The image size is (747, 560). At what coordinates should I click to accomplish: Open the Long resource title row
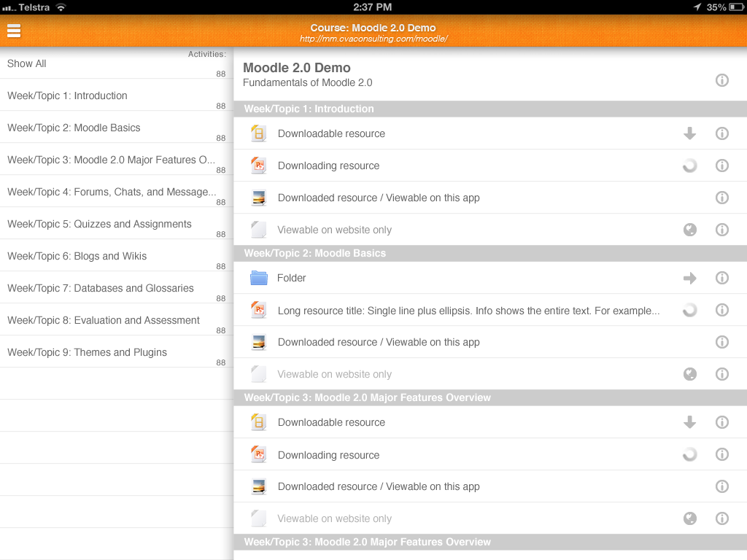click(490, 310)
